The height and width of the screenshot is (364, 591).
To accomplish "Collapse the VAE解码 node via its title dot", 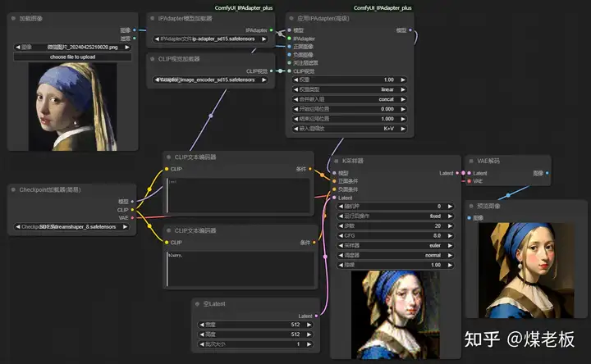I will click(x=471, y=161).
